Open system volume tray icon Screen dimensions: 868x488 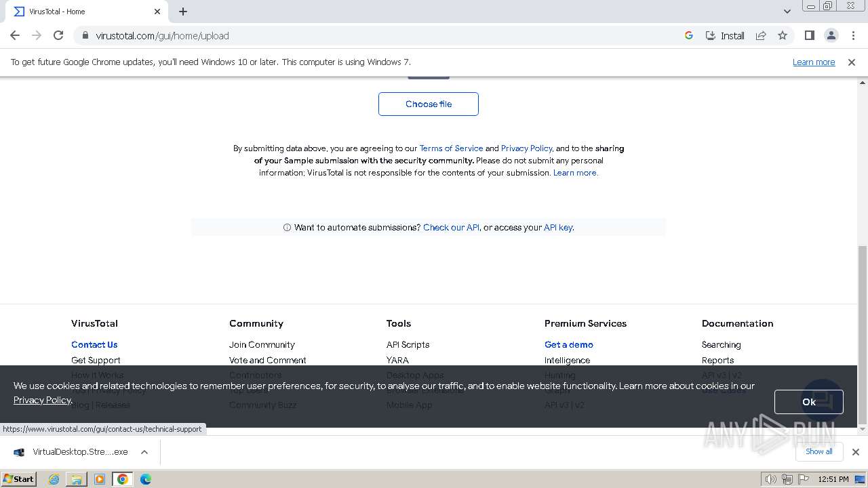click(771, 479)
